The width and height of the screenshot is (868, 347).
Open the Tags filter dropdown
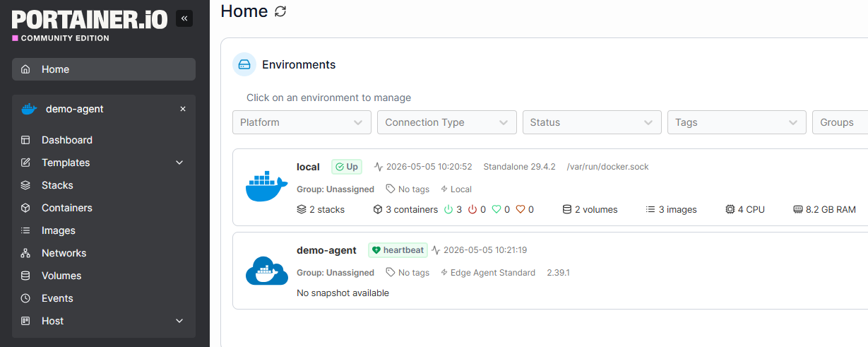coord(737,122)
